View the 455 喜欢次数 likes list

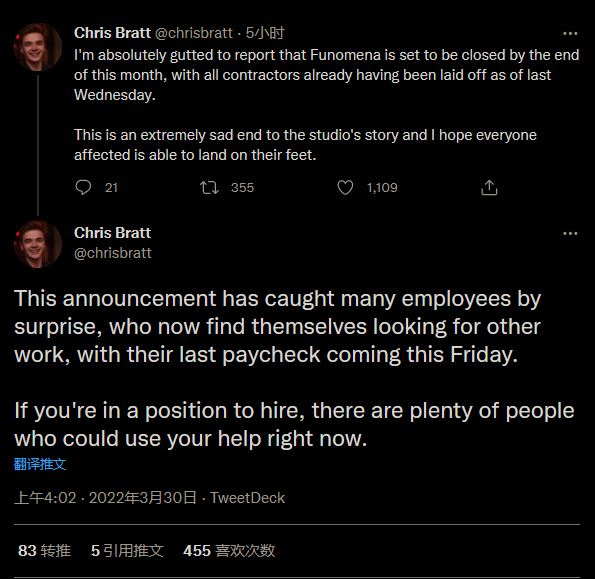point(229,551)
